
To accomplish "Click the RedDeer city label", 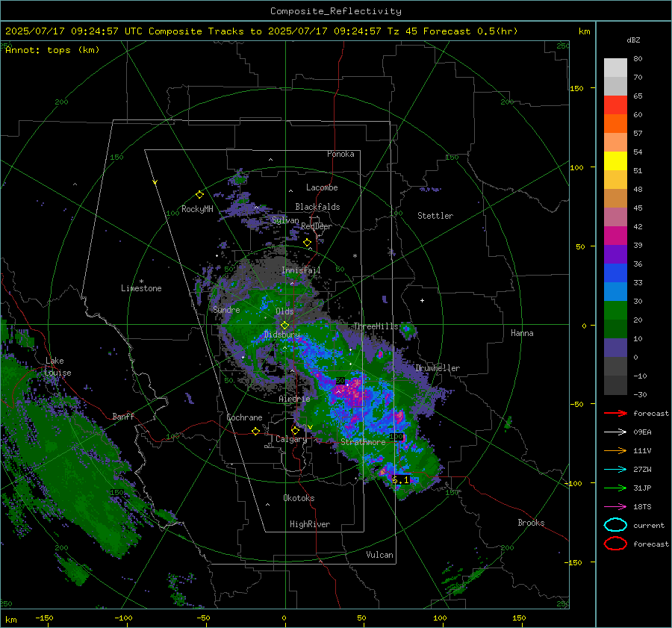I will pos(317,226).
